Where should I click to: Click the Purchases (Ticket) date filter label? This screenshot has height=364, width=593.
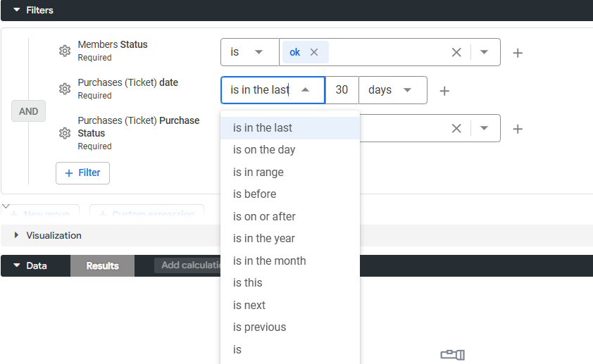pos(128,82)
